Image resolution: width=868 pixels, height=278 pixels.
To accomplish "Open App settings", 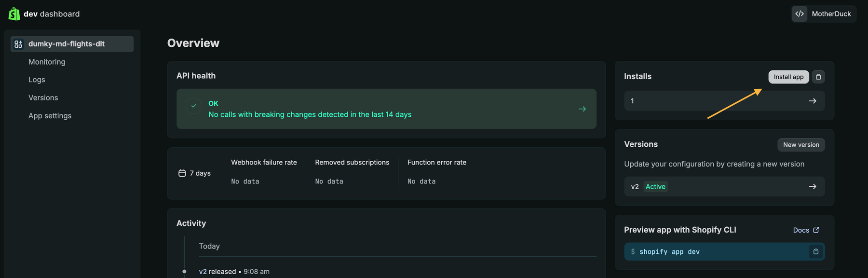I will [x=50, y=116].
